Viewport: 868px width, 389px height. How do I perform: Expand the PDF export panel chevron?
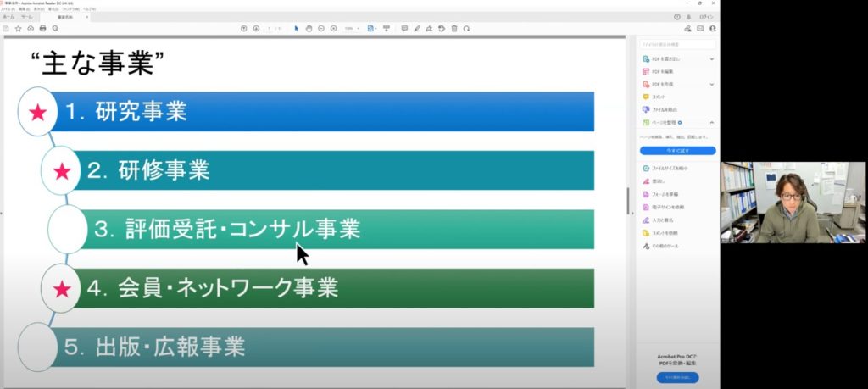click(711, 59)
